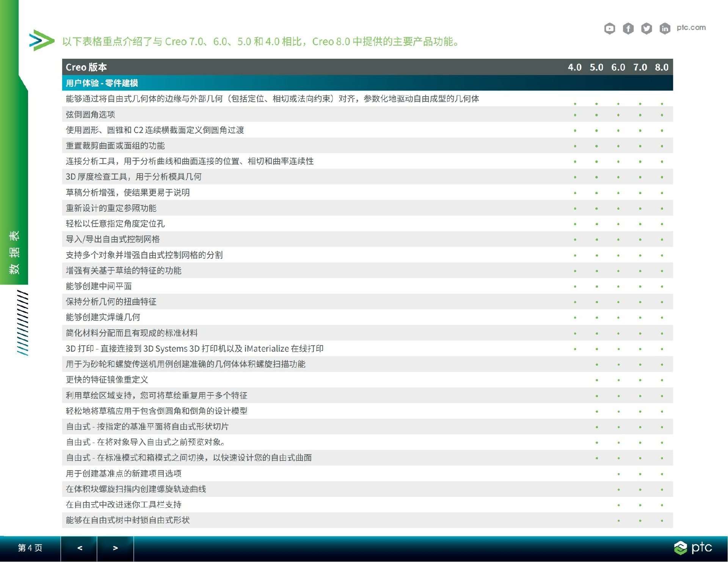Select row 支持多个对象并增强自由式控制网格的分割

point(367,255)
